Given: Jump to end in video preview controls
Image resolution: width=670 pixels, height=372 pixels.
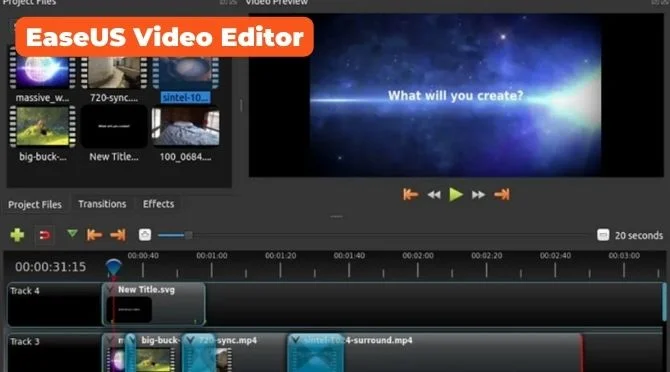Looking at the screenshot, I should tap(502, 194).
